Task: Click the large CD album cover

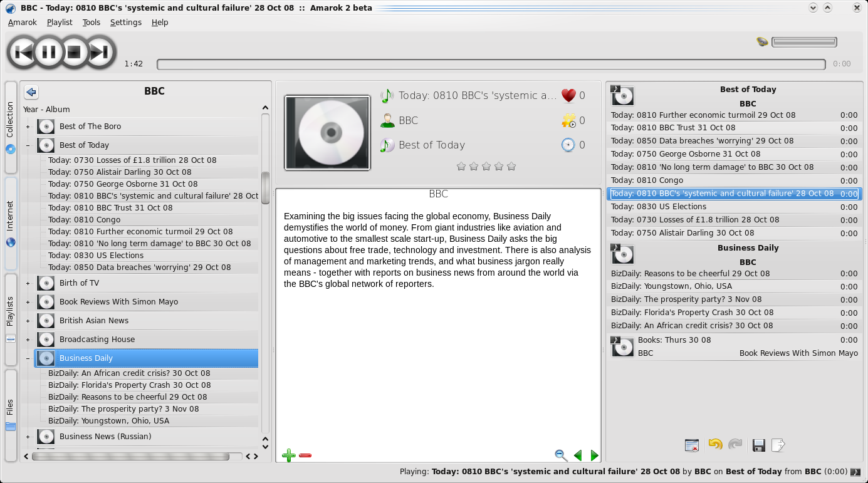Action: coord(327,132)
